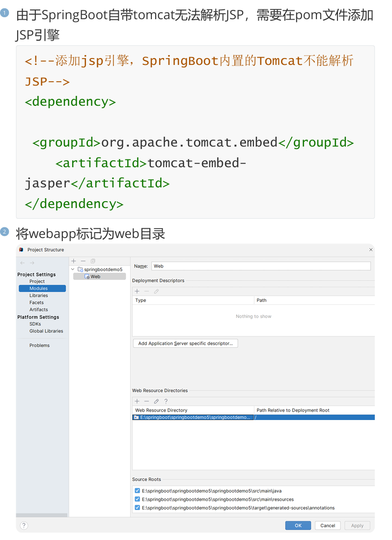Select Modules under Project Settings

tap(42, 288)
